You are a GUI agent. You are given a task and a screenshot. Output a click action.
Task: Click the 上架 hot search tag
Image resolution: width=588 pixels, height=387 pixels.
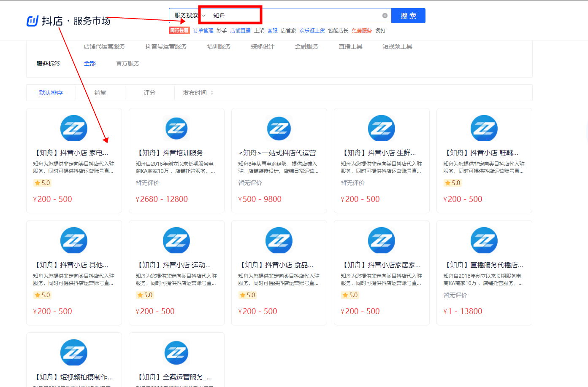coord(259,31)
